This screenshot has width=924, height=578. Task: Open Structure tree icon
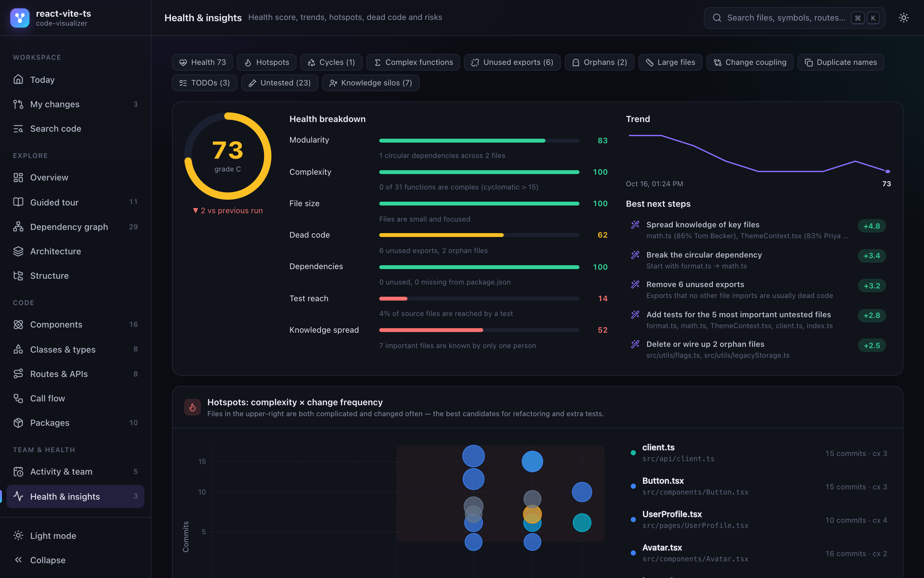point(18,276)
